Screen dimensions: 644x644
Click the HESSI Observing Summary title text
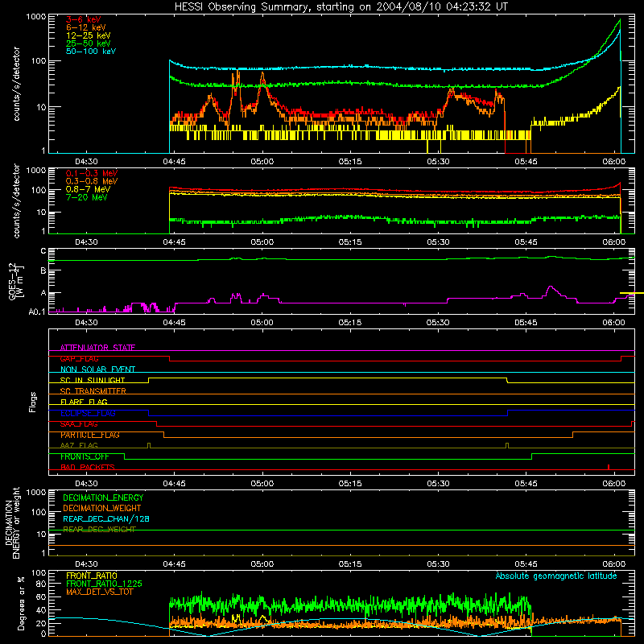[x=341, y=7]
